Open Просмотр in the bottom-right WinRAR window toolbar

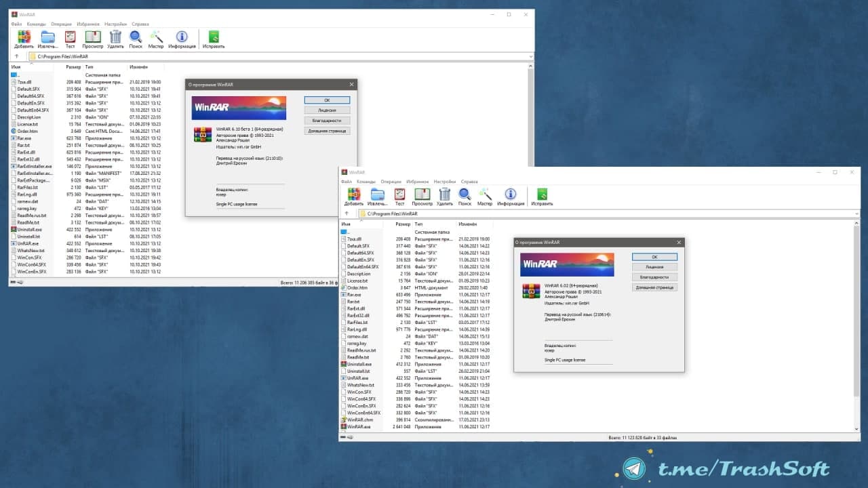tap(422, 195)
